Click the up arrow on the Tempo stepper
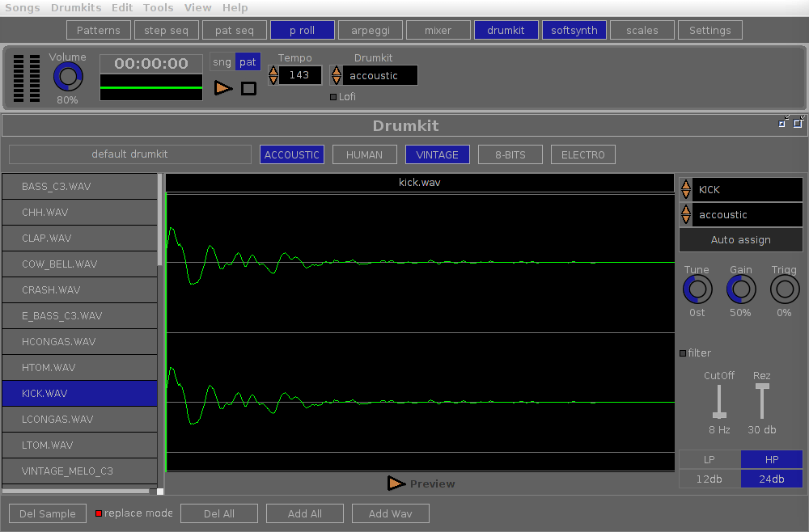Image resolution: width=809 pixels, height=532 pixels. pos(273,70)
